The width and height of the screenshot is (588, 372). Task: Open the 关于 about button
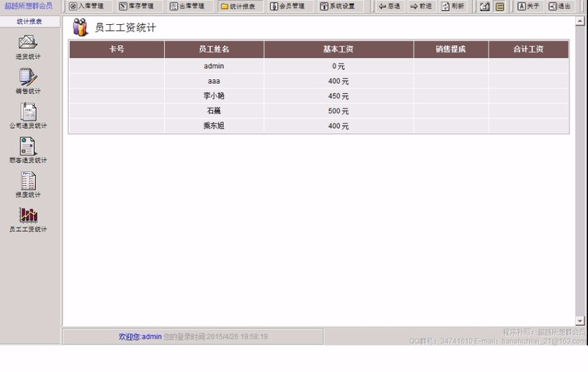(529, 6)
